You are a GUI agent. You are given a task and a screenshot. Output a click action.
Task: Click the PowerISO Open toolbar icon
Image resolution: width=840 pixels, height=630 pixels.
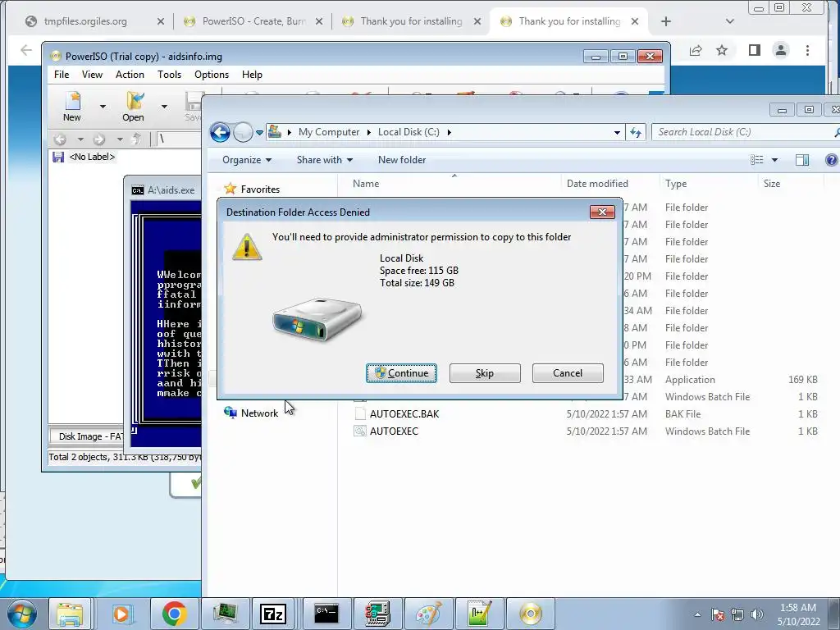click(134, 107)
